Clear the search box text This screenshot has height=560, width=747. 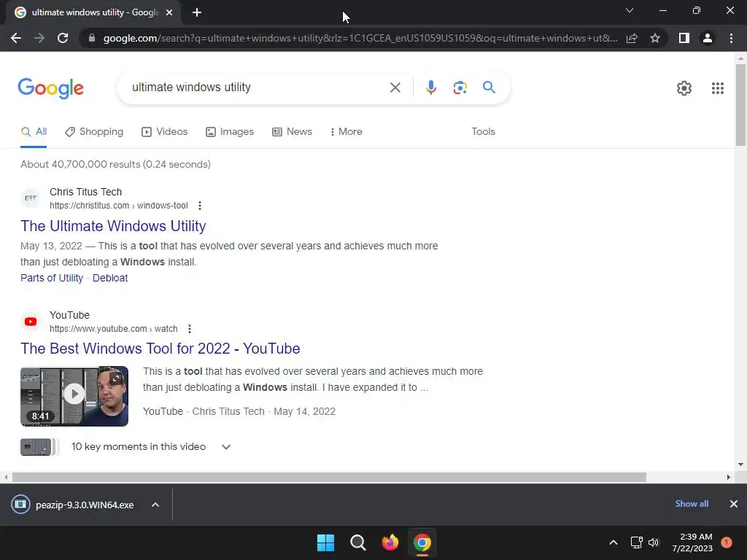[395, 87]
